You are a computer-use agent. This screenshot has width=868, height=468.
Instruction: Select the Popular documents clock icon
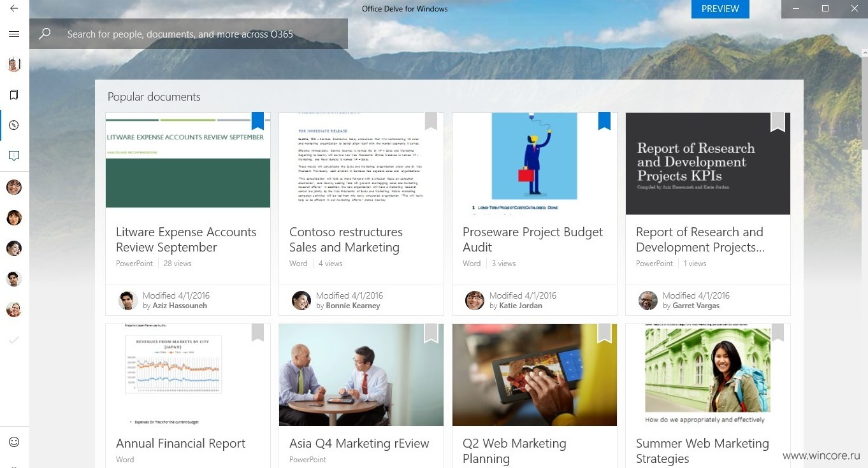[14, 125]
